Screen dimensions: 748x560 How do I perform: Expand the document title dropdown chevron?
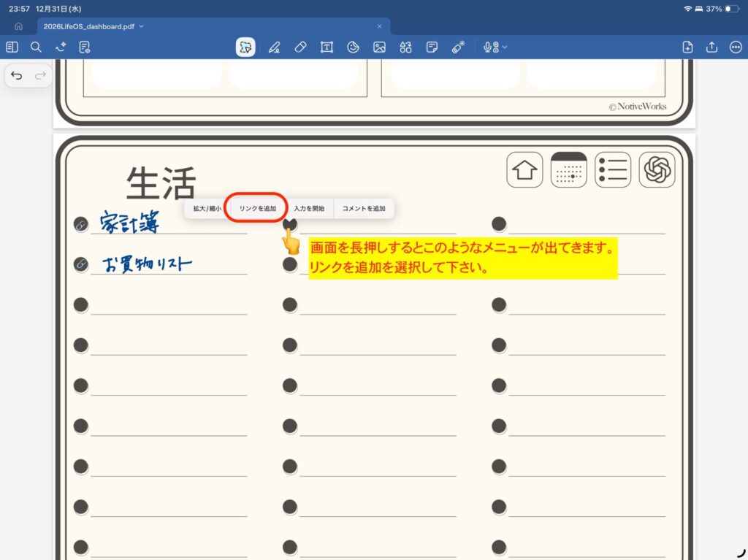(141, 26)
